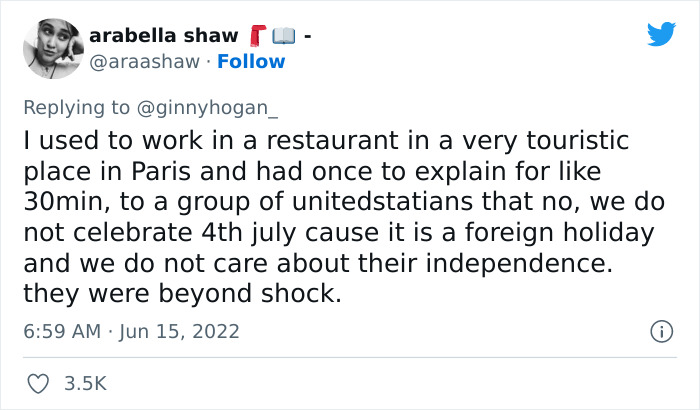The width and height of the screenshot is (700, 410).
Task: Click the dash after the book emoji
Action: point(307,36)
